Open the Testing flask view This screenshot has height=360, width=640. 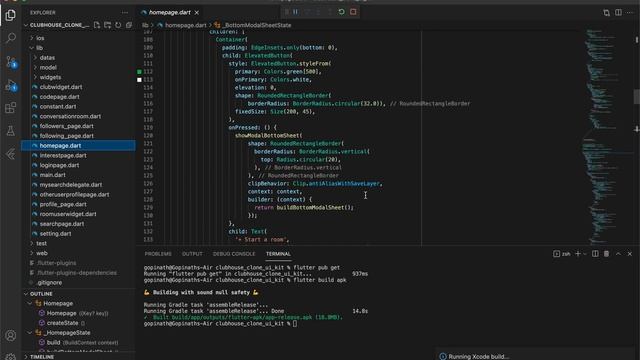click(x=11, y=131)
